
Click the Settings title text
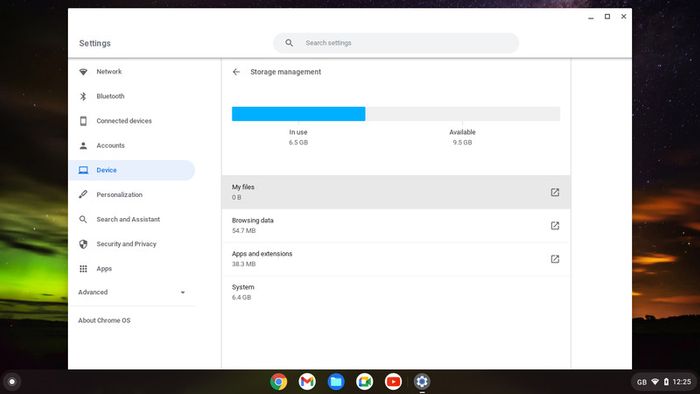pyautogui.click(x=95, y=43)
